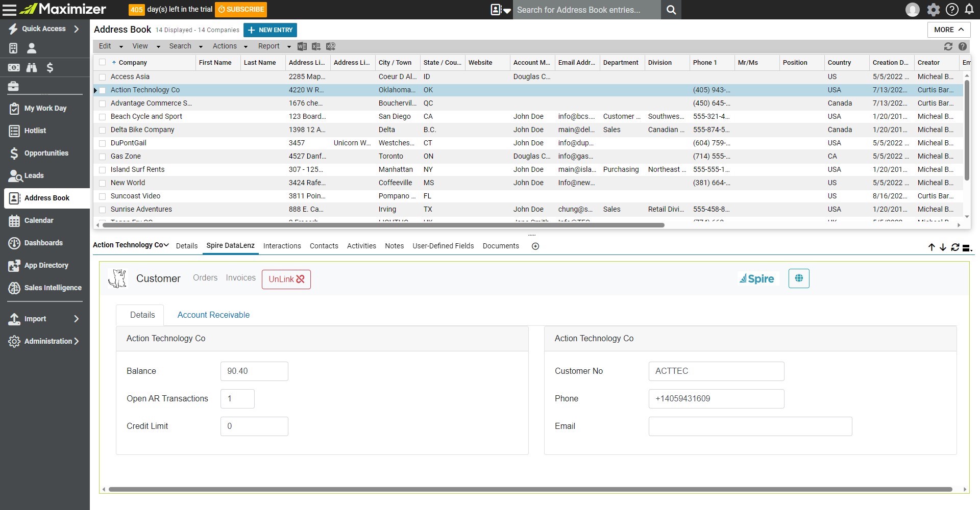This screenshot has width=980, height=510.
Task: Open the View dropdown menu
Action: tap(146, 46)
